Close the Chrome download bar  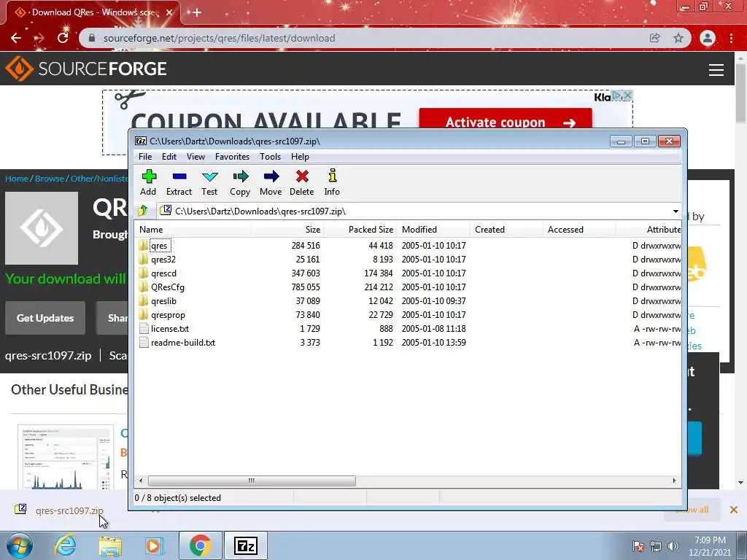click(x=734, y=510)
